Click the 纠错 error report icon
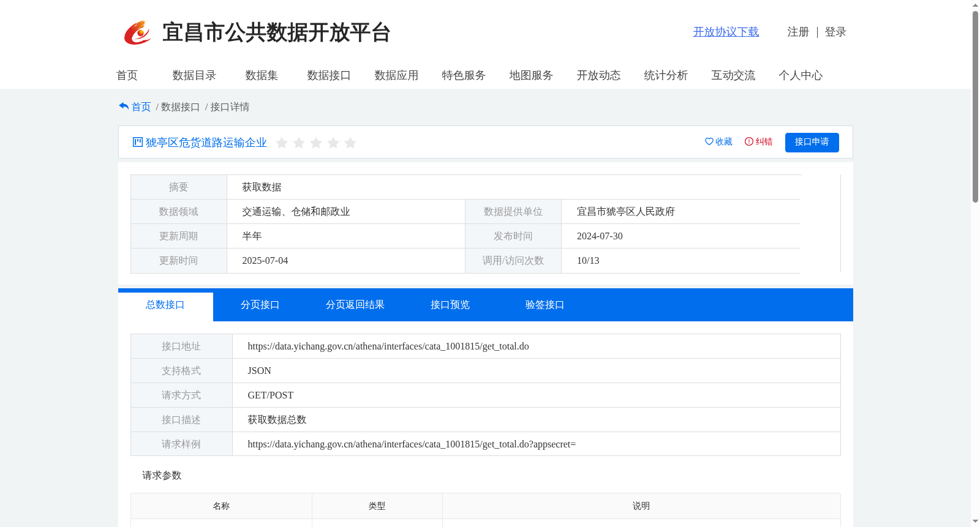The image size is (980, 527). pos(749,141)
